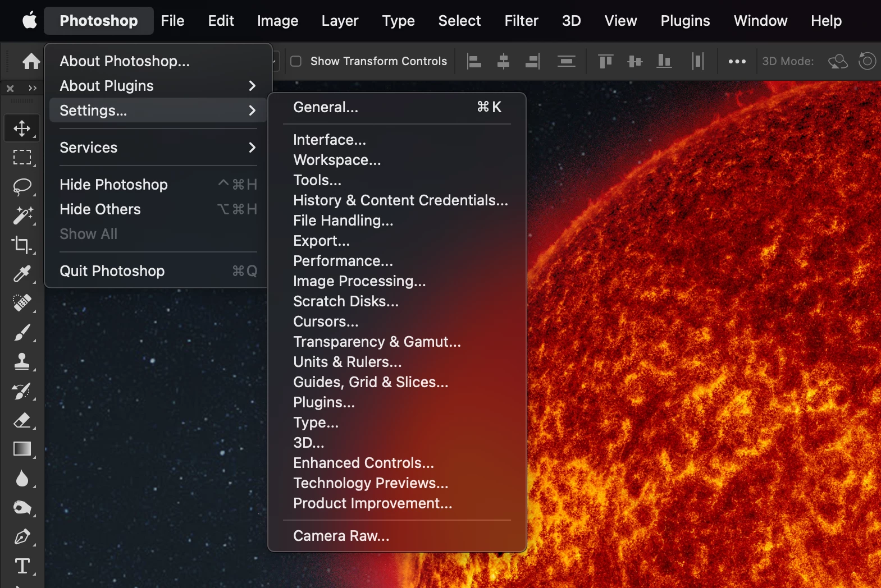881x588 pixels.
Task: Click the distribute vertically icon
Action: pyautogui.click(x=566, y=61)
